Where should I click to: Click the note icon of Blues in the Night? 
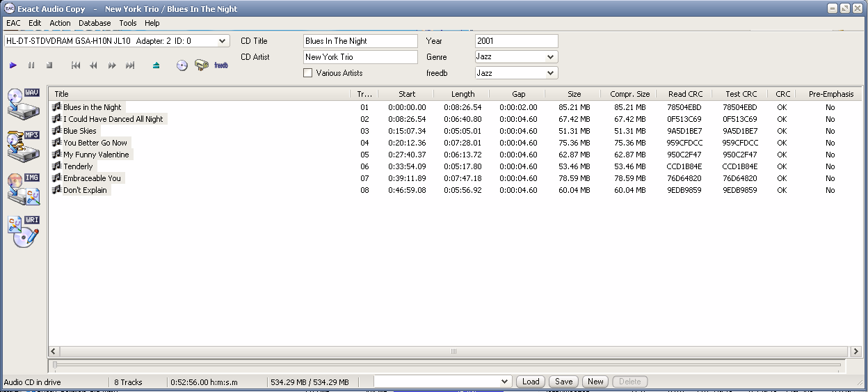tap(57, 107)
